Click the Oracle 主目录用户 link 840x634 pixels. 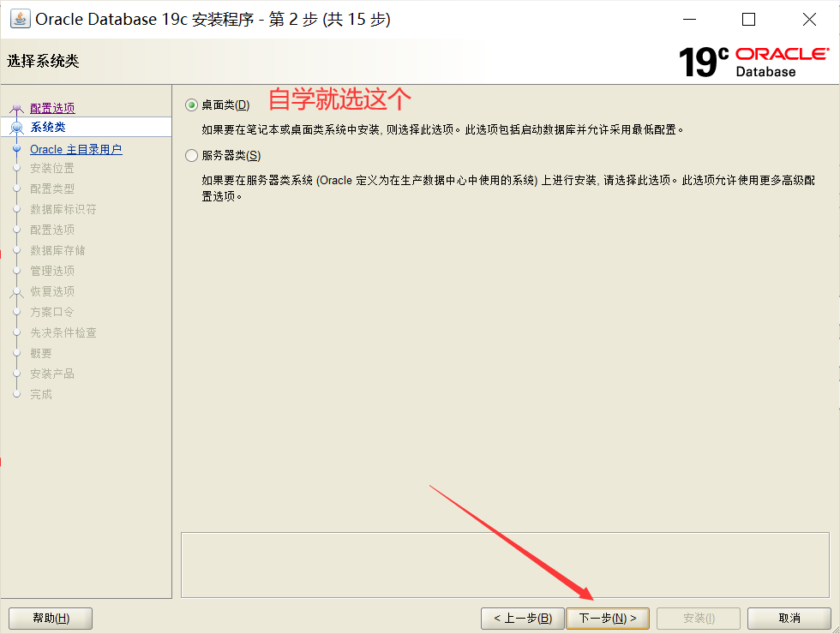pos(75,149)
